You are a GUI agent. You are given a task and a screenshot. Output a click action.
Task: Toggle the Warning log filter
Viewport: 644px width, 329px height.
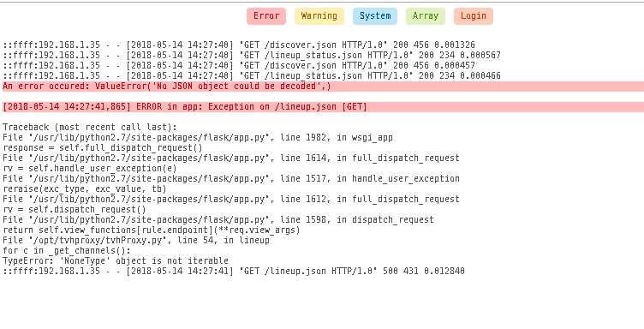click(319, 16)
